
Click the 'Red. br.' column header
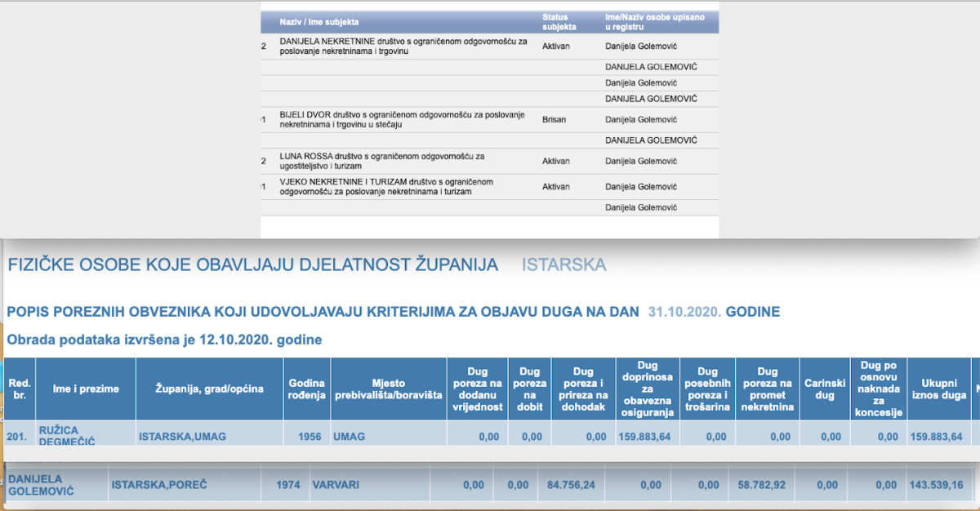[x=19, y=389]
